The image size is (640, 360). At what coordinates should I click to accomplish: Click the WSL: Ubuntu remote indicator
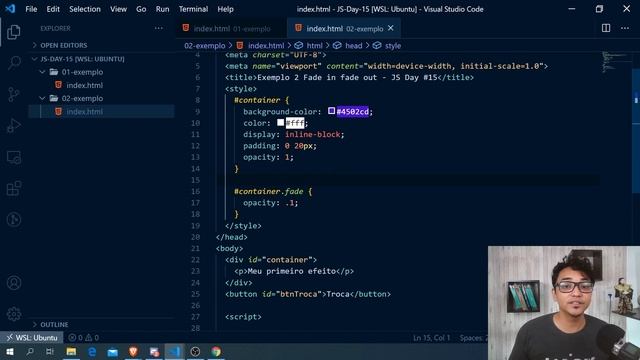coord(32,338)
